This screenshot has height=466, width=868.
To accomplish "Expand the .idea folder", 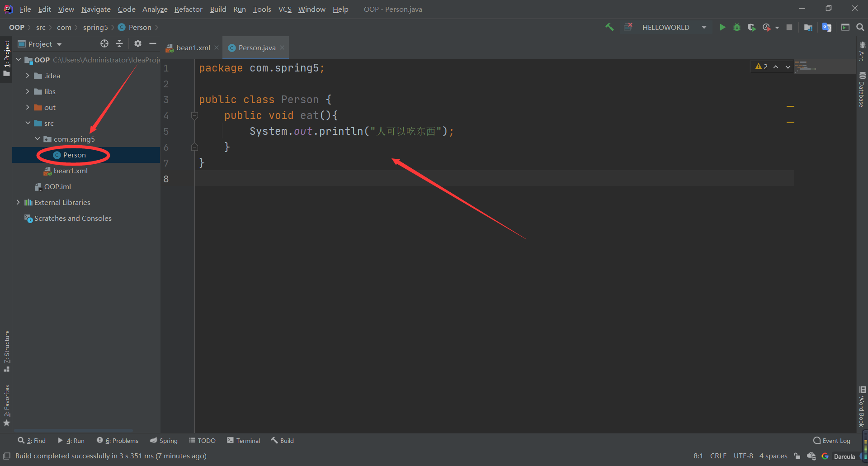I will pos(28,76).
